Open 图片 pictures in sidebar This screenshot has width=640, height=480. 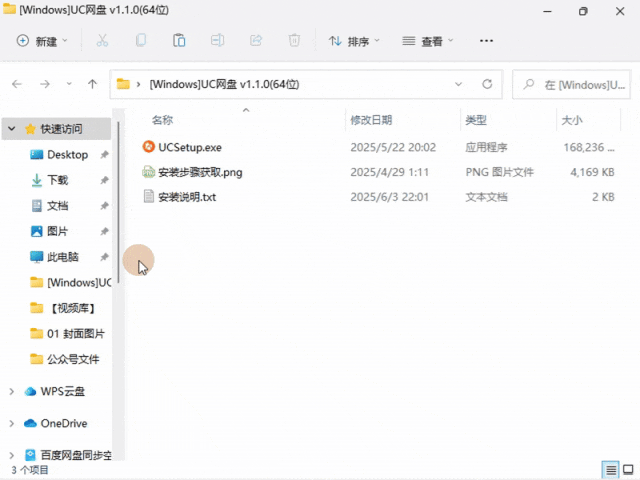[x=57, y=231]
